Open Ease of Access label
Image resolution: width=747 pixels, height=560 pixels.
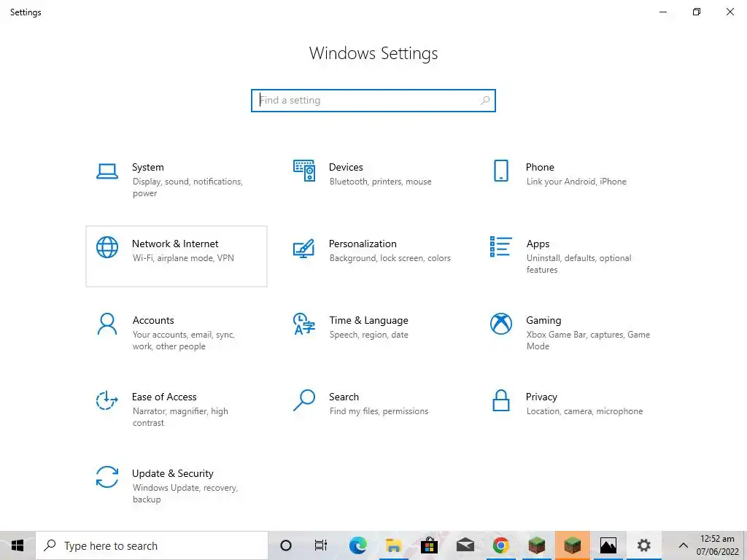click(x=164, y=397)
